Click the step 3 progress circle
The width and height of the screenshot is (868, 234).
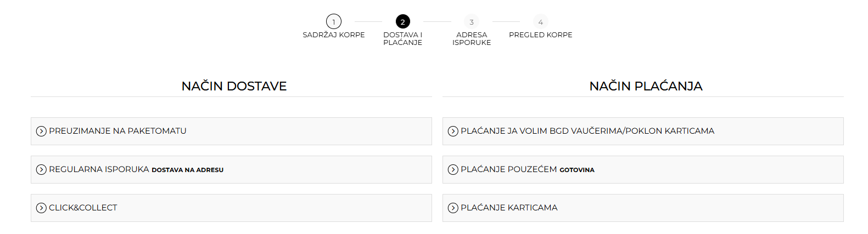pos(472,21)
